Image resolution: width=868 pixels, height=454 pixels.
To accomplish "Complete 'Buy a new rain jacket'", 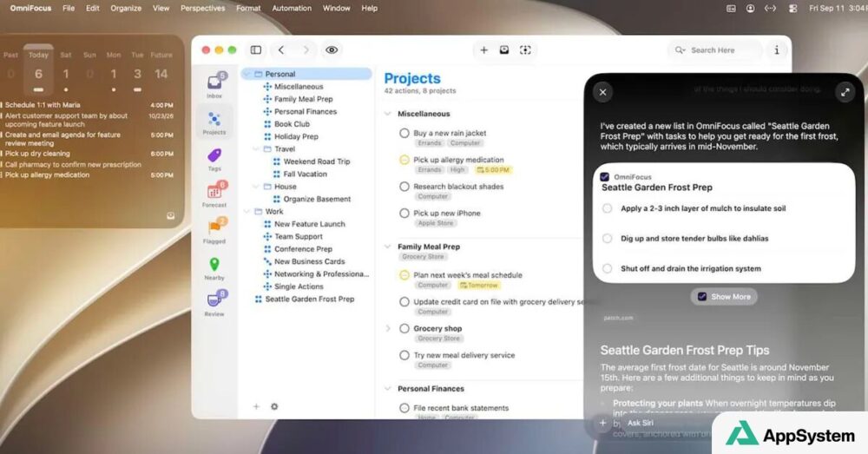I will pos(404,134).
